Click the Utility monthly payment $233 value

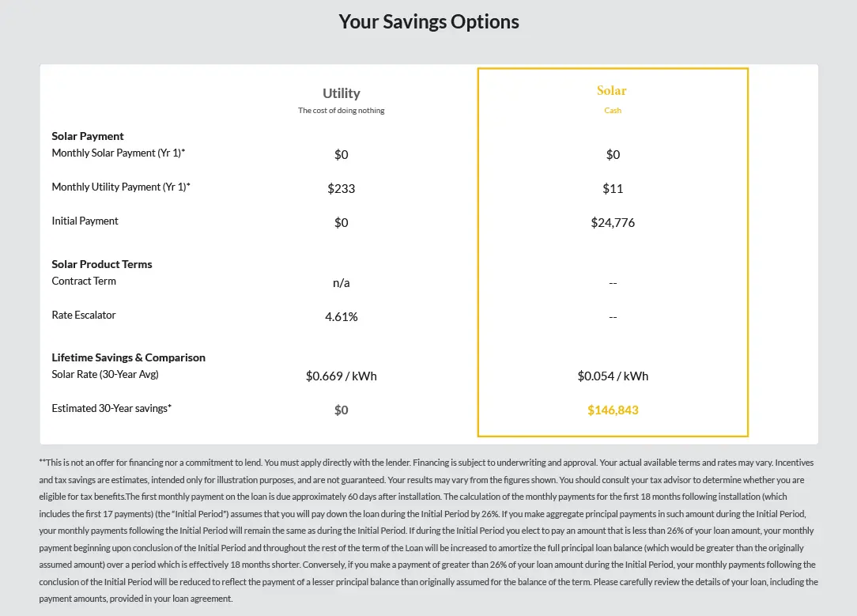tap(341, 189)
